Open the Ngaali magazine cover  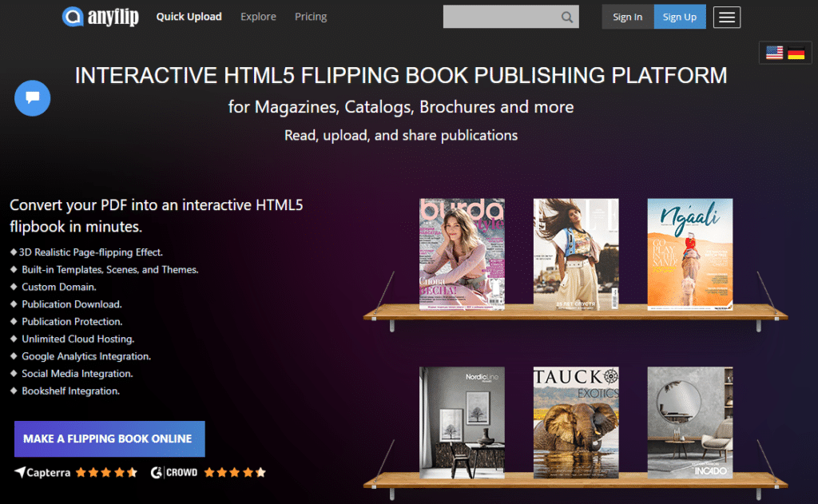pyautogui.click(x=690, y=252)
